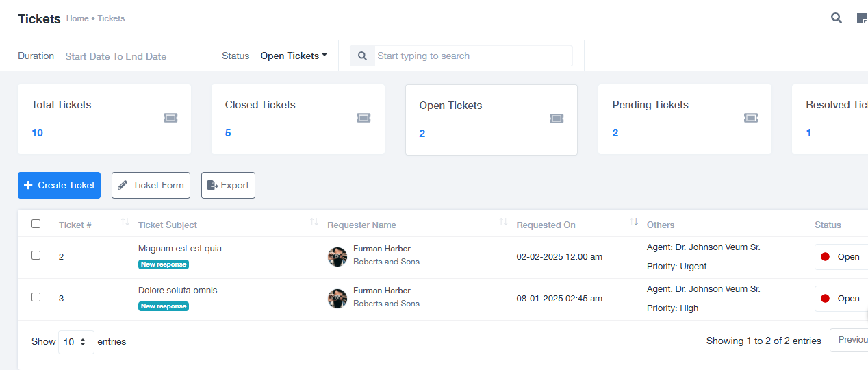Click the sort arrows beside Ticket # column
The image size is (868, 370).
click(x=125, y=222)
